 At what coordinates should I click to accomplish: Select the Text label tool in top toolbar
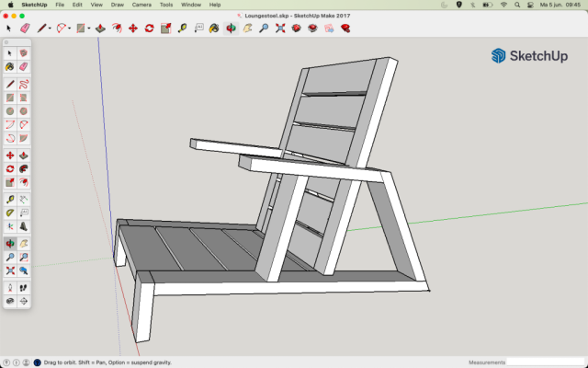(x=198, y=29)
